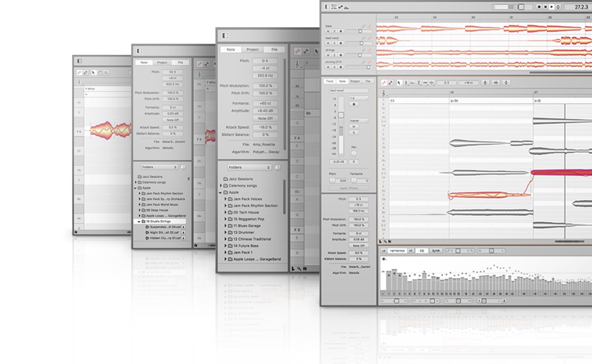The height and width of the screenshot is (364, 592).
Task: Select the Main arrow tool in the editor toolbar
Action: coord(399,83)
